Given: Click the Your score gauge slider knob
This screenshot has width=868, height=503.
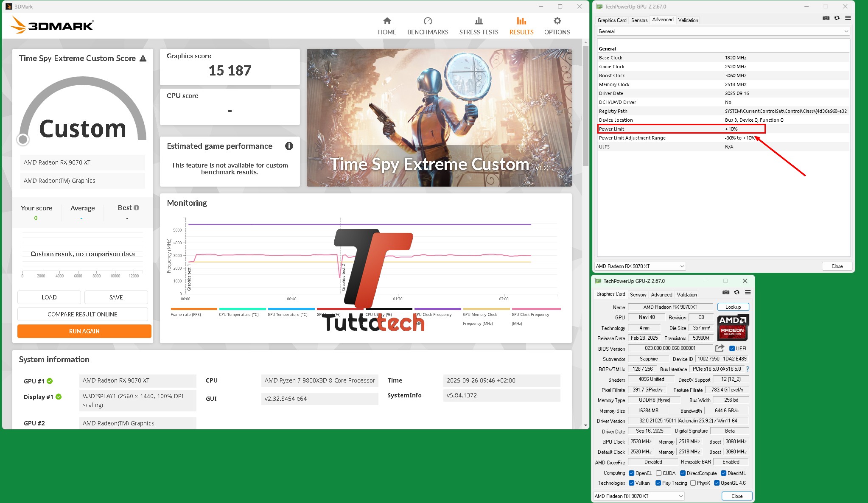Looking at the screenshot, I should click(23, 139).
